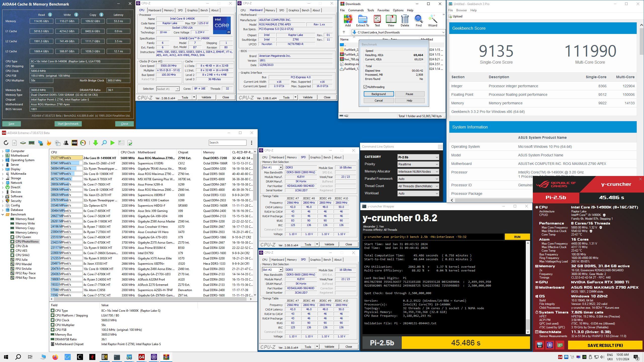Open Firefox from the taskbar
The width and height of the screenshot is (644, 362).
[x=55, y=357]
